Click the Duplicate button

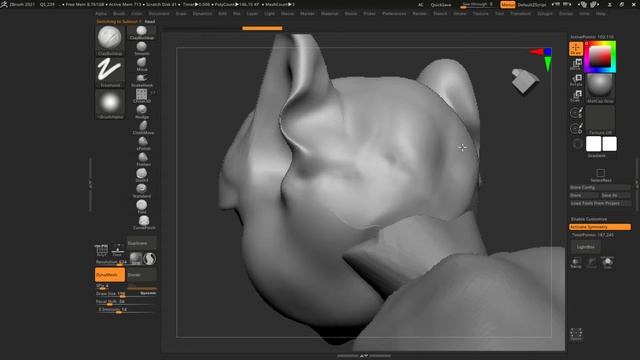(x=141, y=243)
